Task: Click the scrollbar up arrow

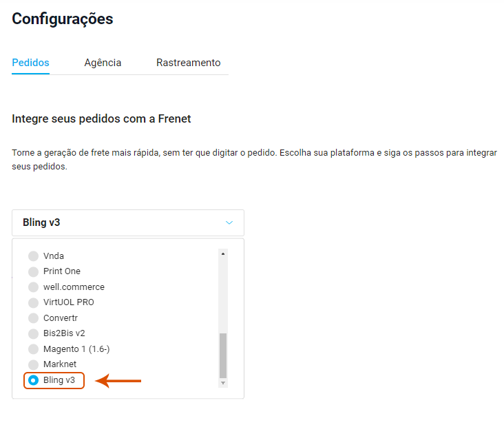Action: click(x=222, y=253)
